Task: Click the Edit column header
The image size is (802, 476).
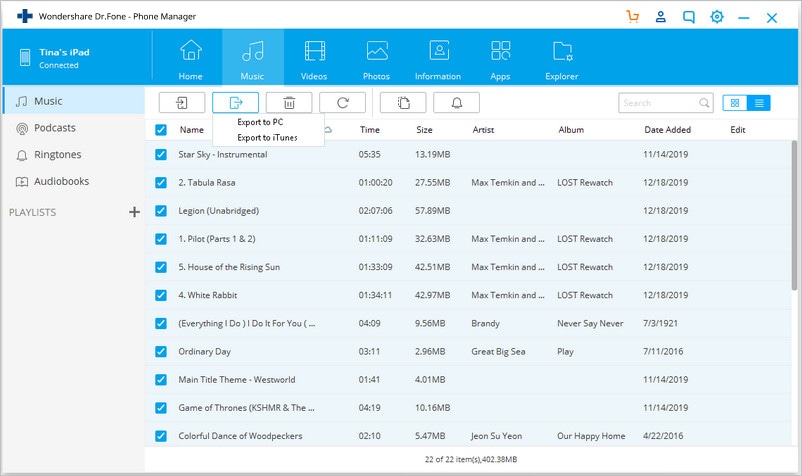Action: (x=738, y=130)
